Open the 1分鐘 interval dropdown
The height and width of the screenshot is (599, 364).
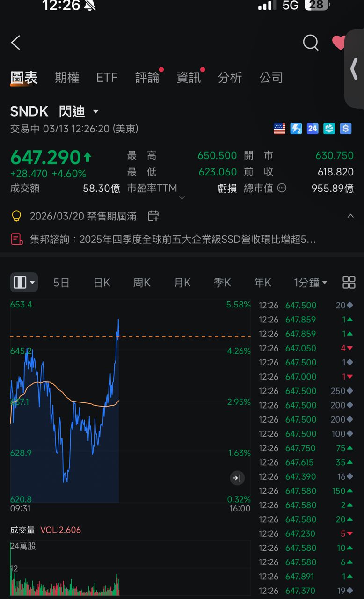pyautogui.click(x=310, y=283)
